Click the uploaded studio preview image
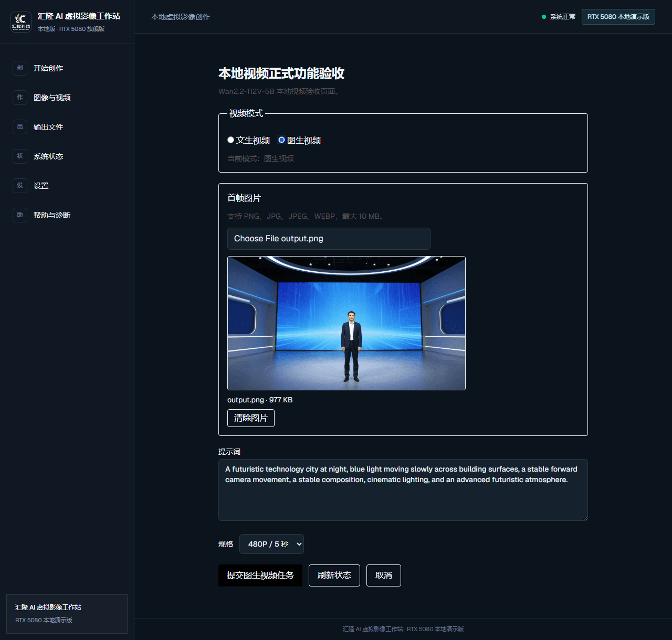 pyautogui.click(x=346, y=323)
